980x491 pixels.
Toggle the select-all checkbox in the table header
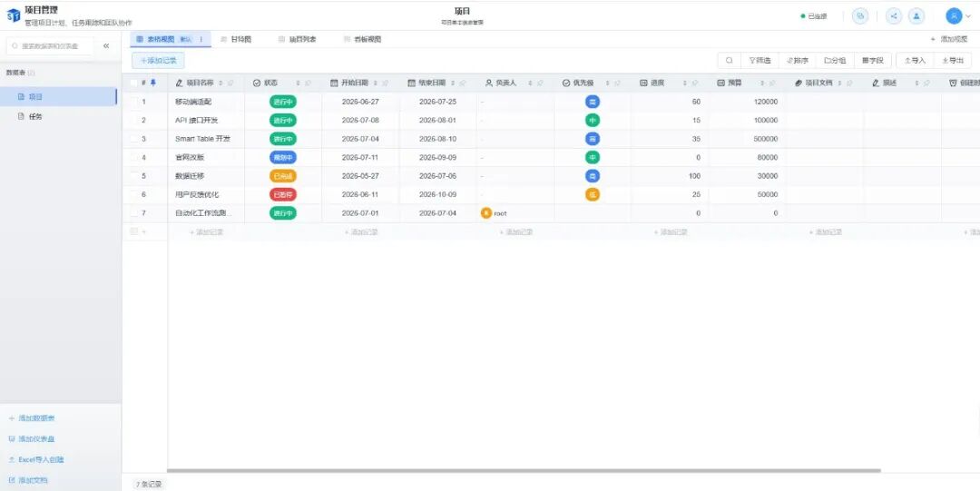pos(133,83)
